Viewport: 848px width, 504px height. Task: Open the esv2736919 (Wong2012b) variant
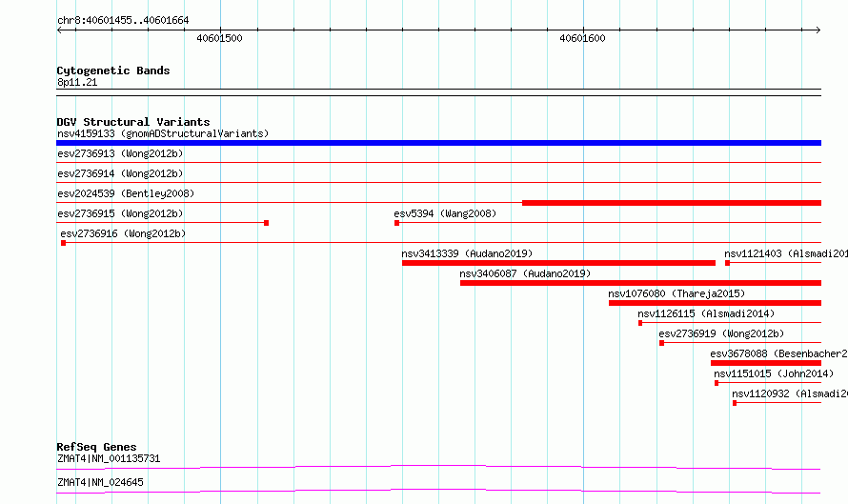coord(721,333)
